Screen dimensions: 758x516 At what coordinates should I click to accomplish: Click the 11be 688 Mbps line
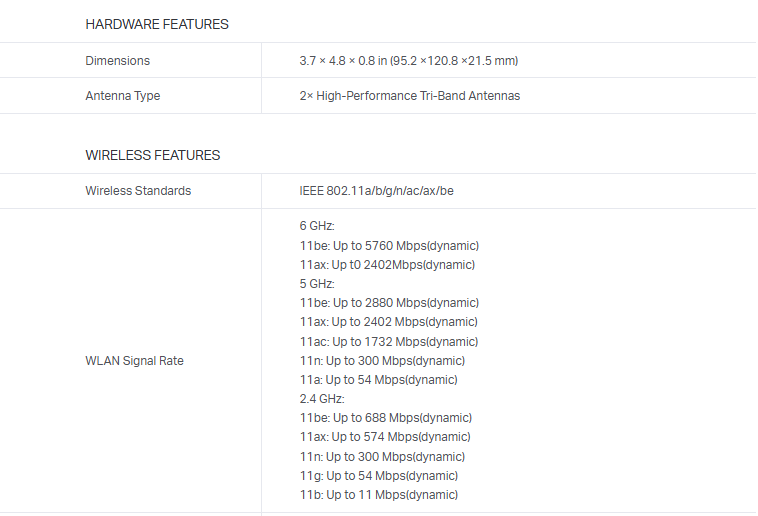(x=385, y=418)
